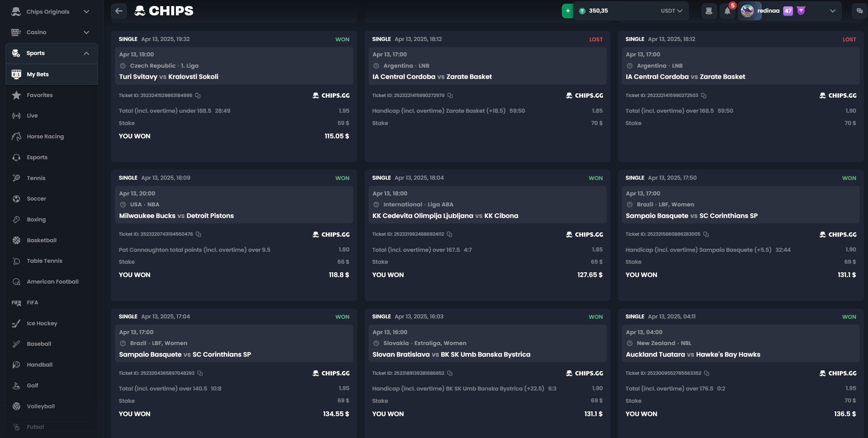Screen dimensions: 868x438
Task: Open the redinaa profile avatar
Action: click(747, 11)
